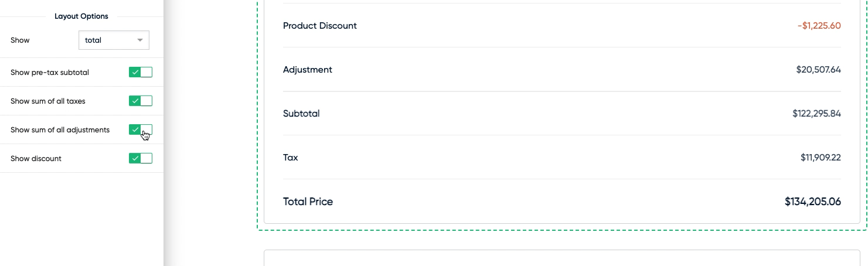The width and height of the screenshot is (868, 266).
Task: Toggle the Show discount switch
Action: (141, 158)
